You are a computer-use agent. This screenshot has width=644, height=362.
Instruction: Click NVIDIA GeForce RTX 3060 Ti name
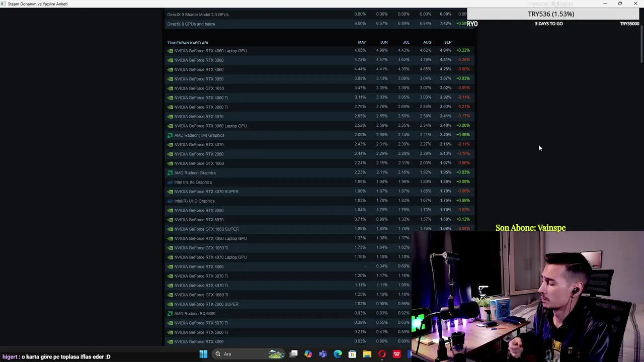(x=201, y=107)
